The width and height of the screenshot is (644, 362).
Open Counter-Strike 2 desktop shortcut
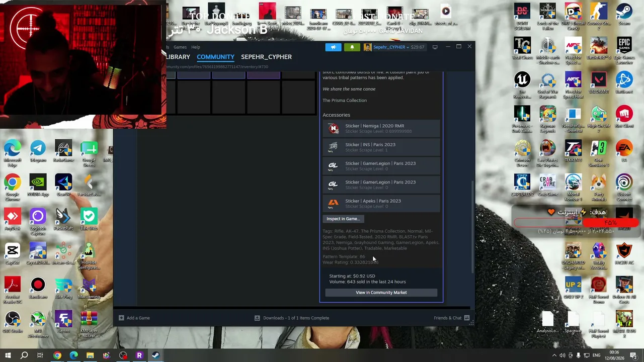(x=599, y=17)
